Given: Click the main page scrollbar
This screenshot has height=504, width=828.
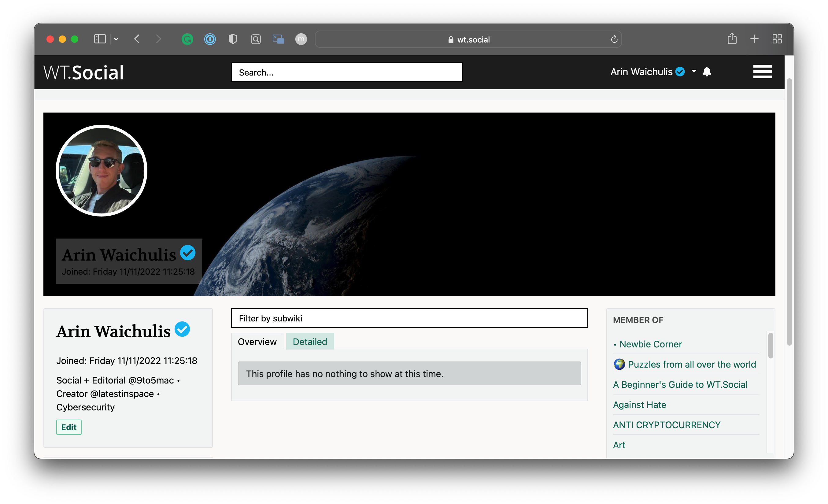Looking at the screenshot, I should tap(789, 212).
